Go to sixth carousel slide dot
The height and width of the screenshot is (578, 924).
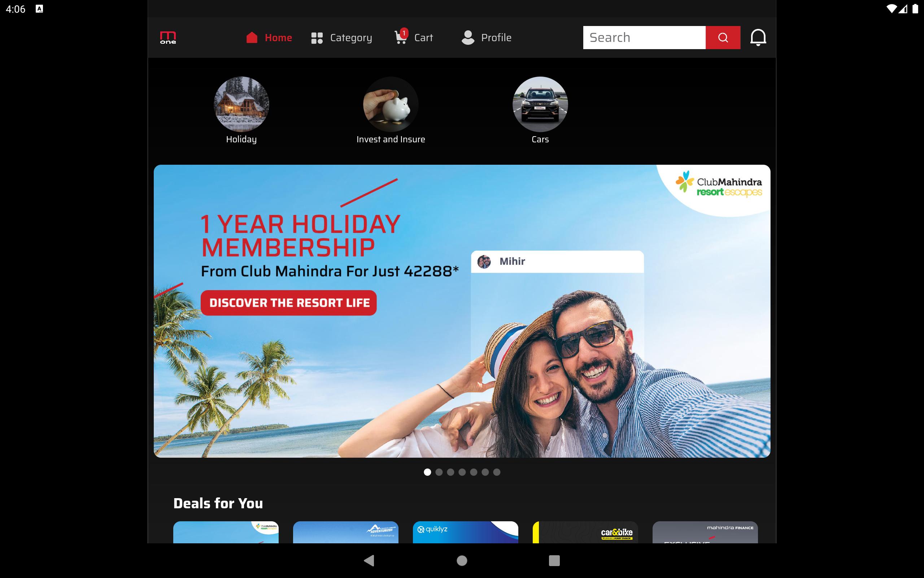tap(485, 472)
